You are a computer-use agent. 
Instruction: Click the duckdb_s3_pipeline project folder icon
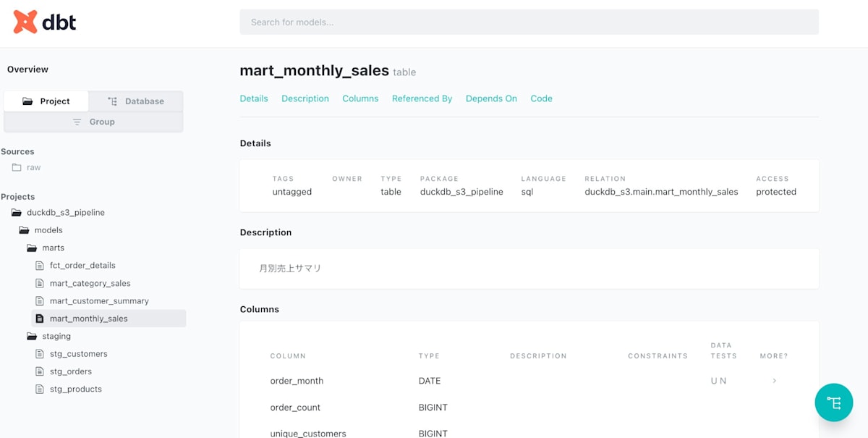pos(17,213)
